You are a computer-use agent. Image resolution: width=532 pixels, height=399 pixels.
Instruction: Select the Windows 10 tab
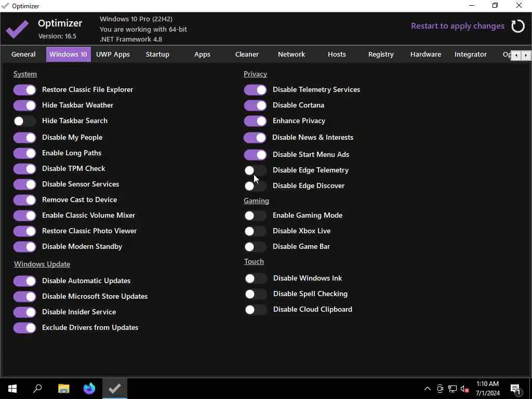(68, 54)
